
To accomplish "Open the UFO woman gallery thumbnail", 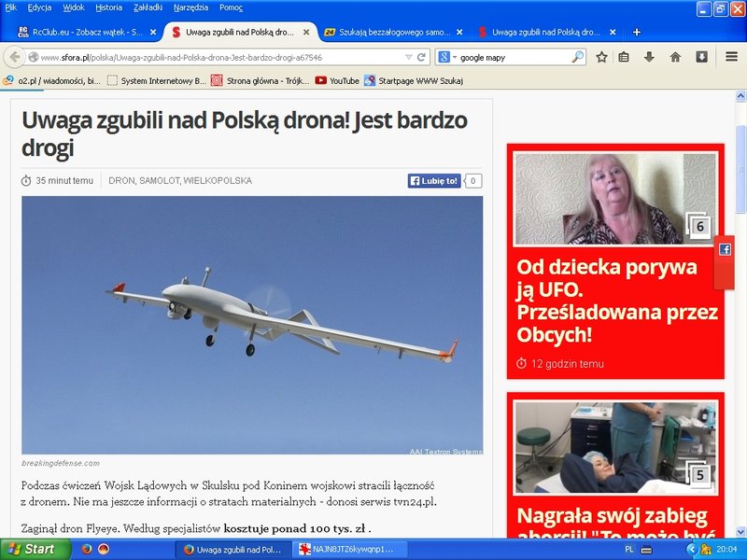I will coord(615,199).
